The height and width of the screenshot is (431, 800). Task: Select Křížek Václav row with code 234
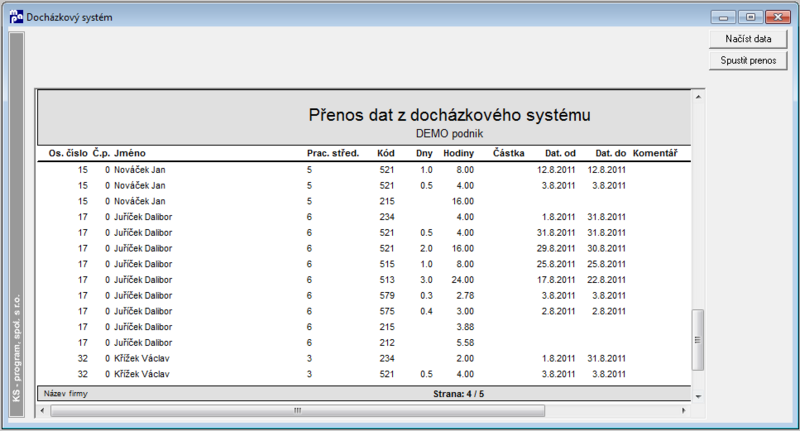click(364, 359)
